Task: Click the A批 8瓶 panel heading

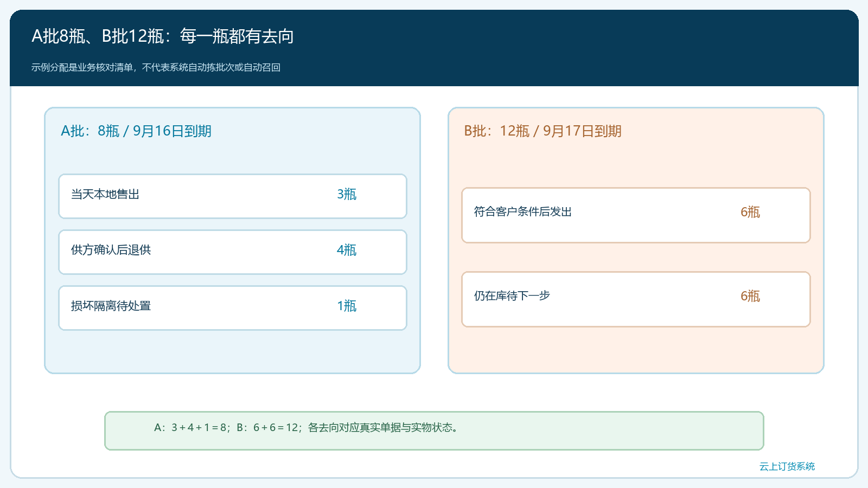Action: [136, 131]
